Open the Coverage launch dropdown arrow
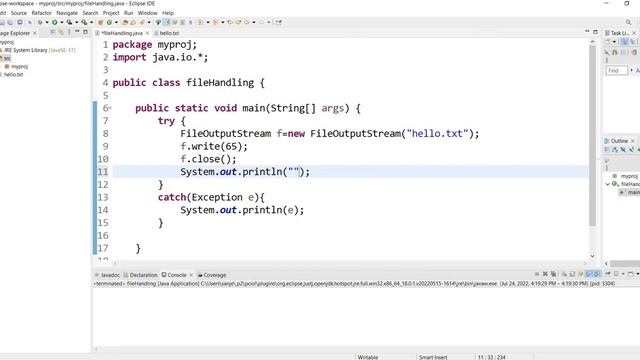 coord(76,22)
